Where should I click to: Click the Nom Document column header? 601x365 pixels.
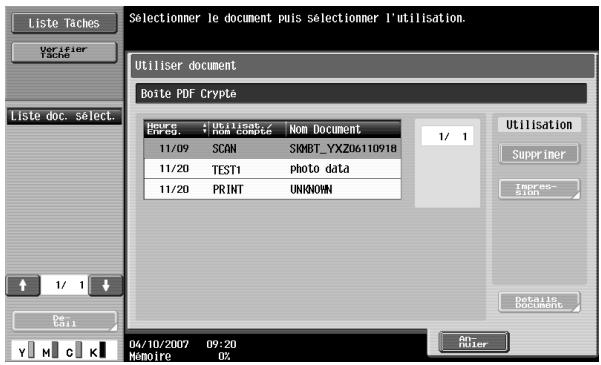click(x=343, y=129)
